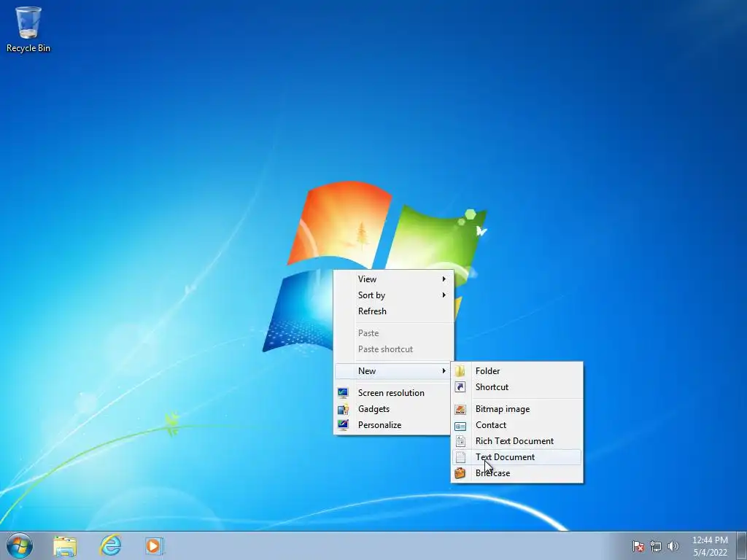Viewport: 747px width, 560px height.
Task: Open Action Center flag in system tray
Action: point(638,546)
